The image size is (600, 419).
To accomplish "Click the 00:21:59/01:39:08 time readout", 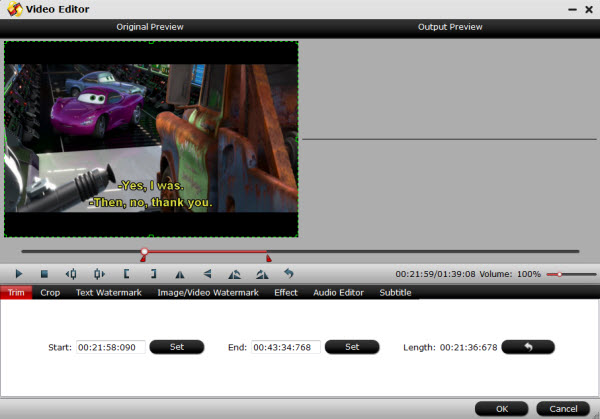I will tap(435, 274).
